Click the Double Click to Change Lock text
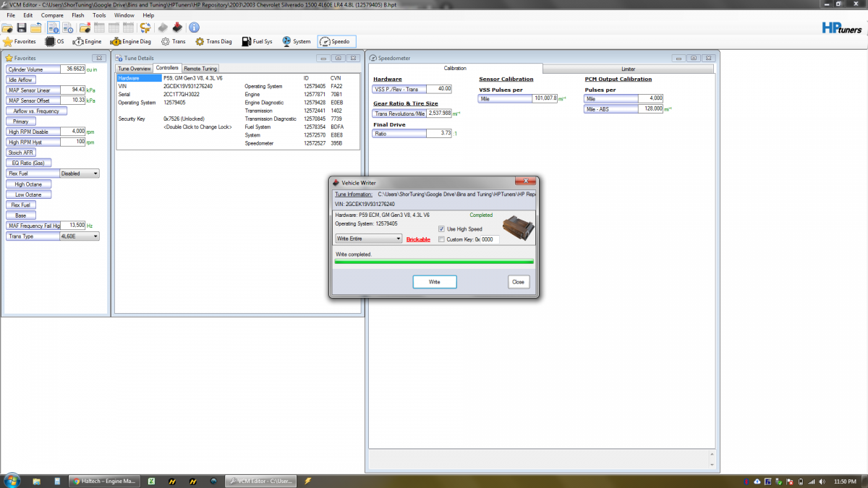The image size is (868, 488). click(197, 127)
